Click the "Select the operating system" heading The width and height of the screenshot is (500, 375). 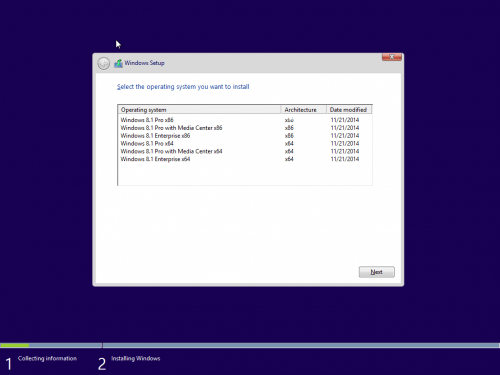(183, 87)
